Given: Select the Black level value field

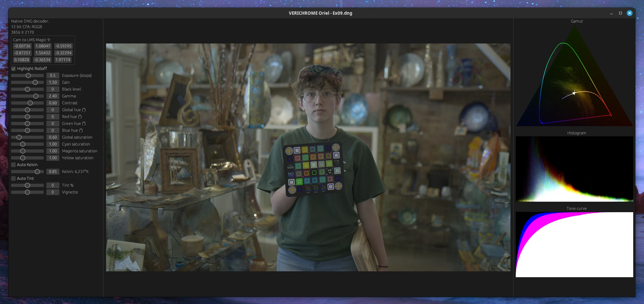Looking at the screenshot, I should 53,89.
